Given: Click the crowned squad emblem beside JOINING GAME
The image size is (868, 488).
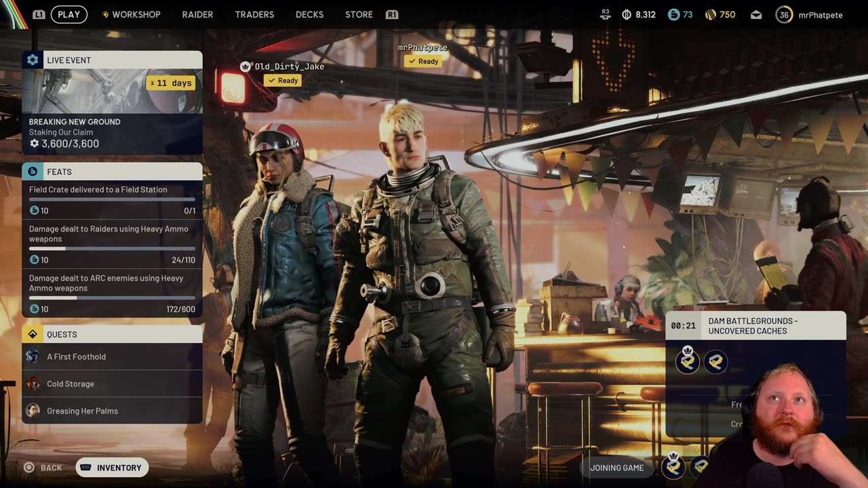Looking at the screenshot, I should click(x=673, y=465).
